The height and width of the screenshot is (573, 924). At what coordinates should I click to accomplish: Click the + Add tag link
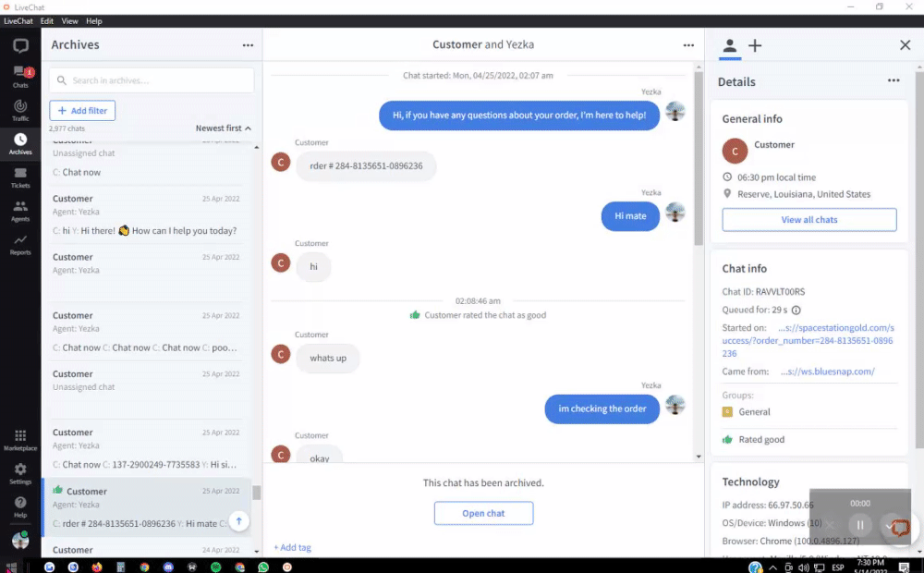pyautogui.click(x=292, y=548)
